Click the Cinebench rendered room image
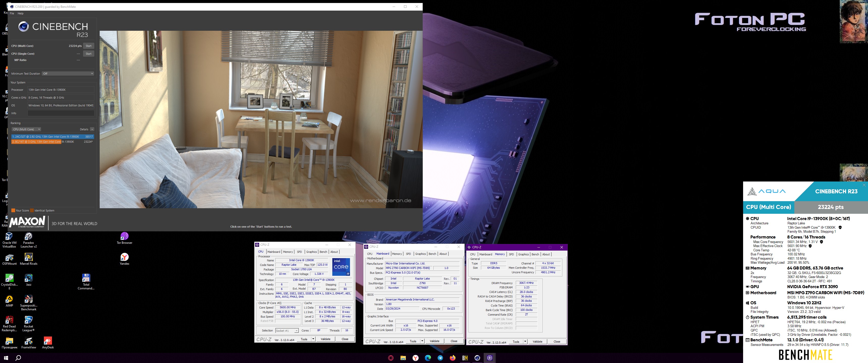The width and height of the screenshot is (868, 363). [261, 119]
